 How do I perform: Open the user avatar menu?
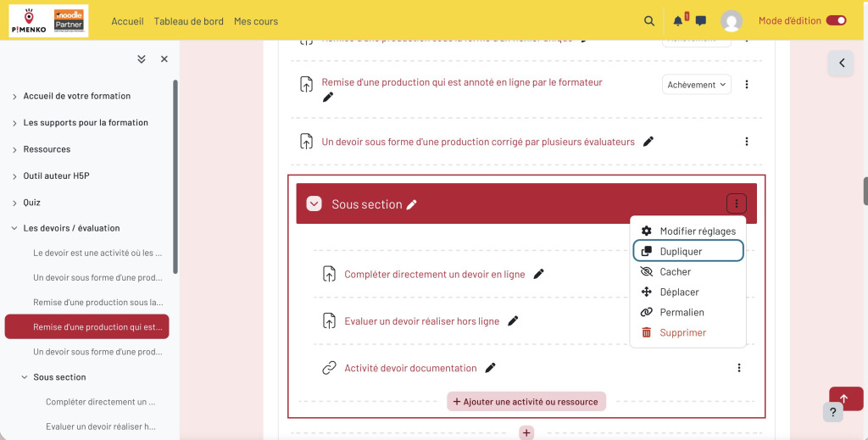point(731,21)
